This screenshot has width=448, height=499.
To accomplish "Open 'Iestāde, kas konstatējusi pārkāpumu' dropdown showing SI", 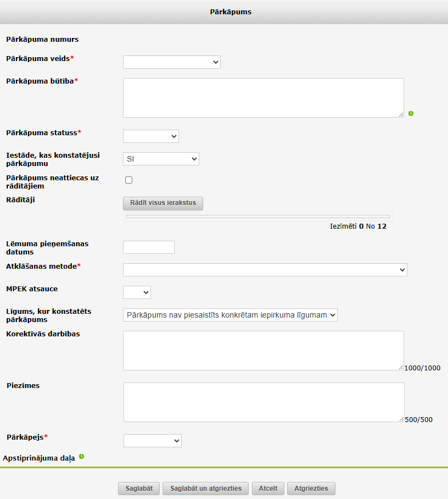I will coord(161,159).
